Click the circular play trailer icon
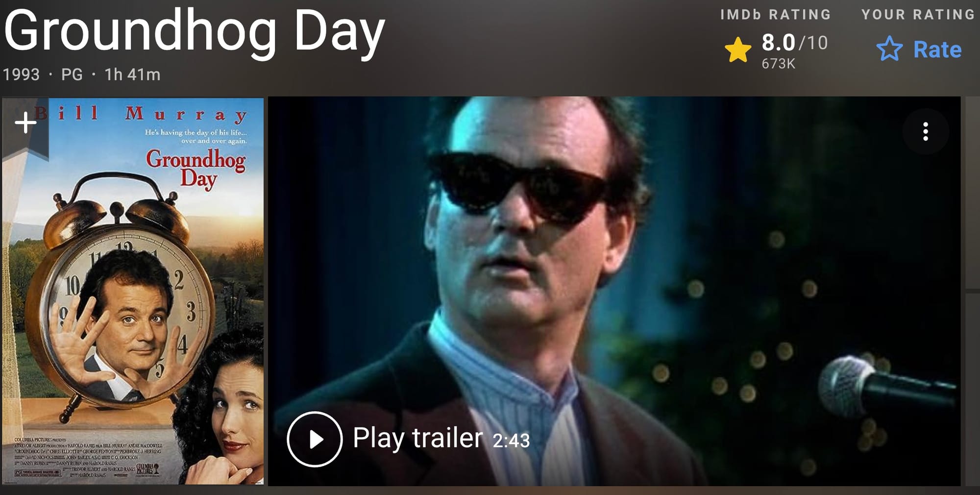Viewport: 980px width, 495px height. click(315, 439)
